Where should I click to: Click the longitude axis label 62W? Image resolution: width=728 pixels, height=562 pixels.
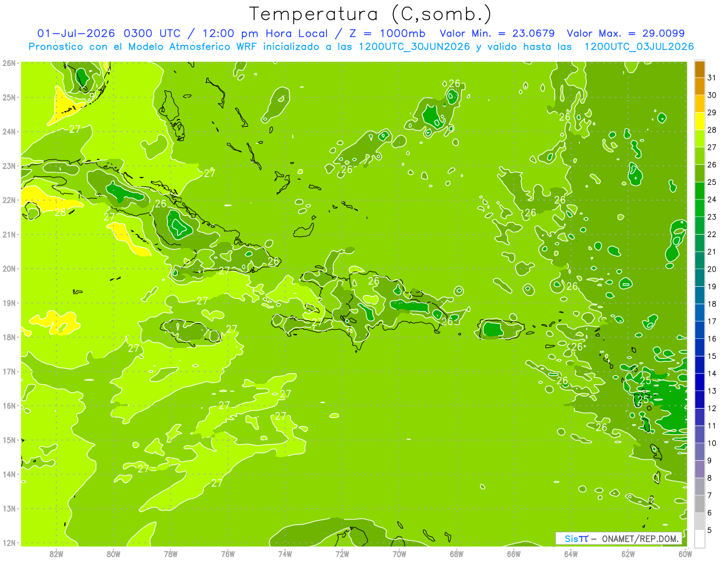[x=628, y=554]
